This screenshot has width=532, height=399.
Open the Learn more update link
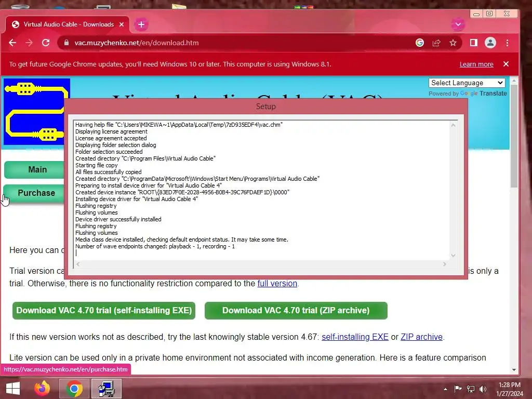coord(476,64)
